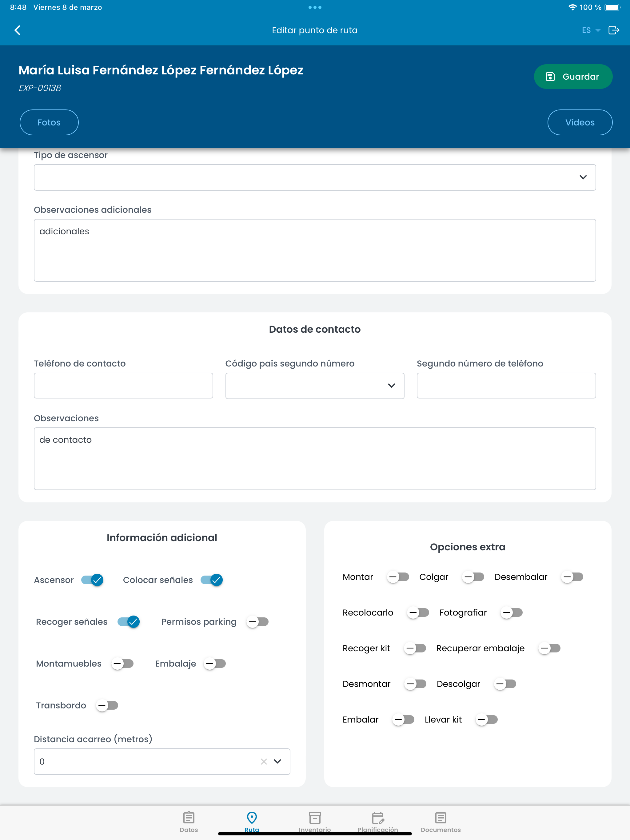630x840 pixels.
Task: Enable the Fotografiar option
Action: point(512,612)
